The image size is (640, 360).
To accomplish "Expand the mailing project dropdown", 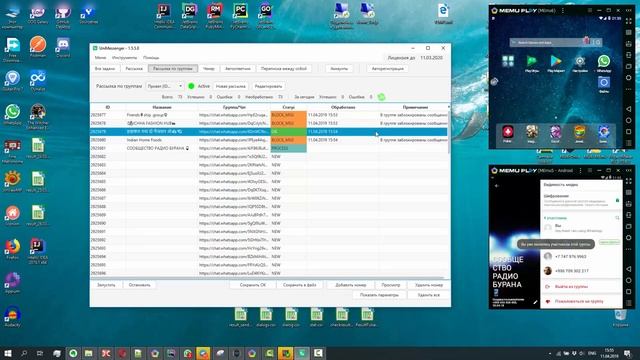I will [164, 86].
